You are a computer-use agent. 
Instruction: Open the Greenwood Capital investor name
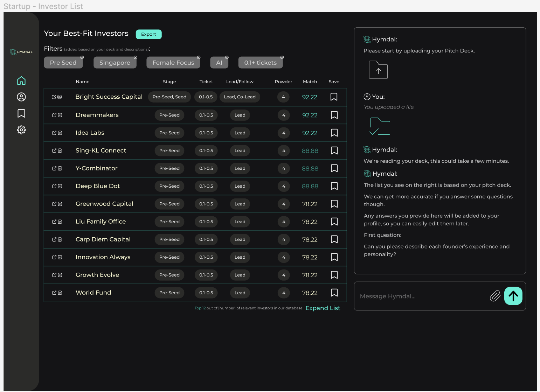(104, 204)
